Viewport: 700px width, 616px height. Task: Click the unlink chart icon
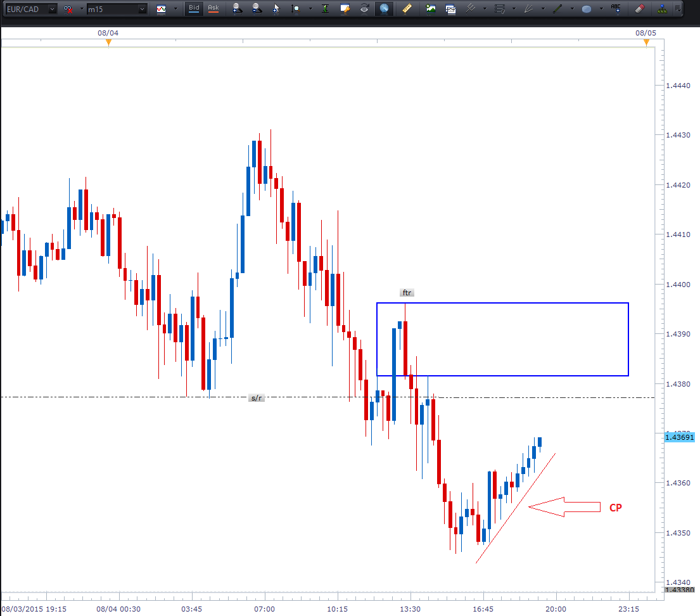68,9
